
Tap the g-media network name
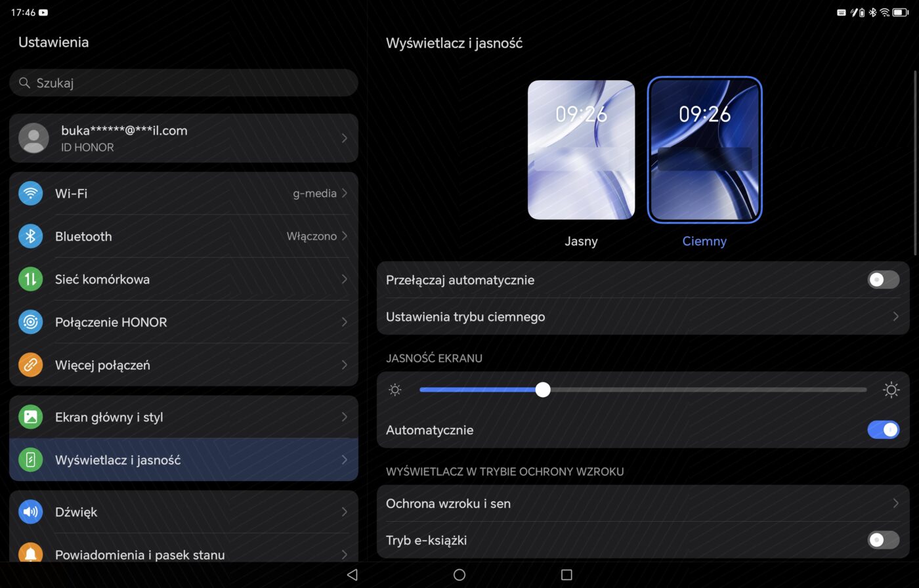pyautogui.click(x=314, y=193)
